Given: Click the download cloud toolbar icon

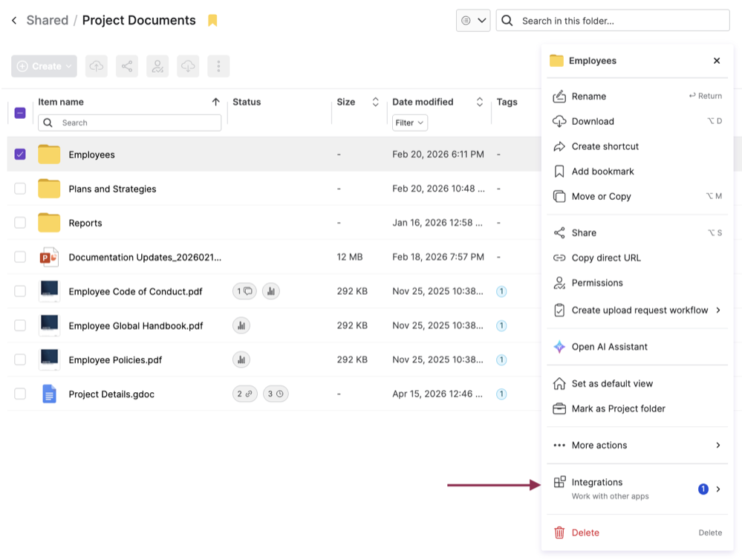Looking at the screenshot, I should 188,66.
